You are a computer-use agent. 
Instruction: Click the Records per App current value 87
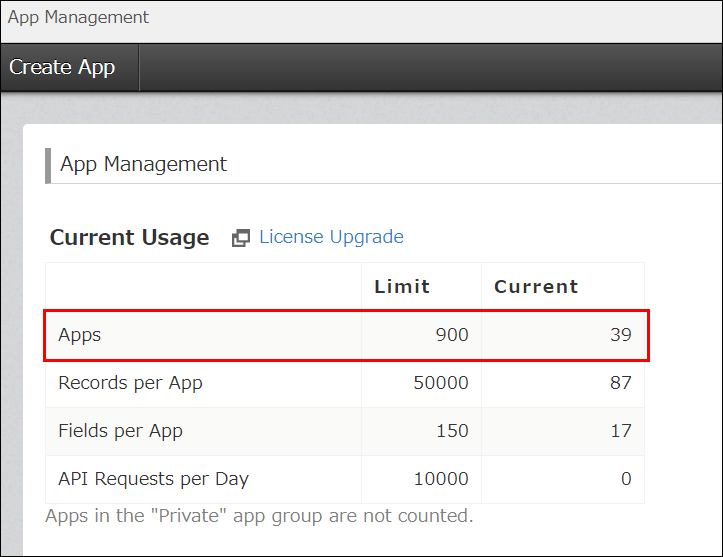[x=620, y=383]
